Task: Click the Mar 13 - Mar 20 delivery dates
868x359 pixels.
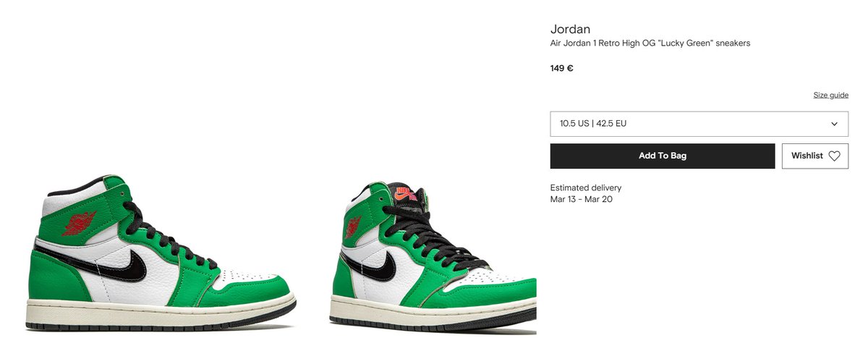Action: tap(582, 199)
